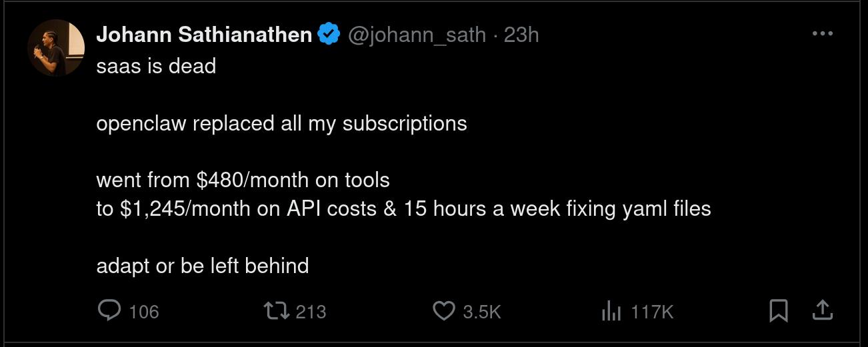Click the Johann Sathianathen display name
Screen dimensions: 868x347
pos(204,35)
